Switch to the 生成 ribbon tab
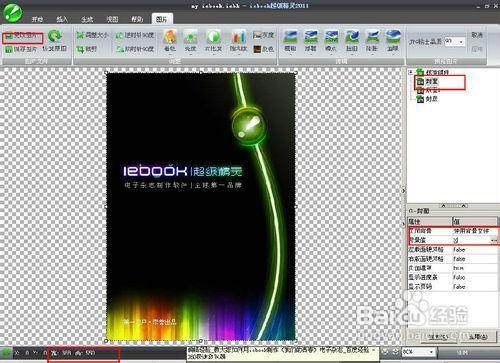This screenshot has width=500, height=363. tap(87, 19)
